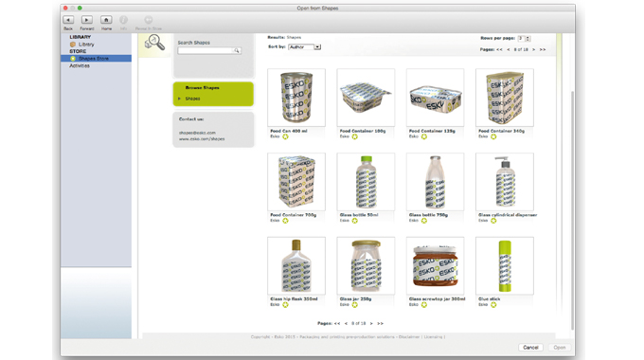Click the Search Shapes text field
This screenshot has width=644, height=360.
coord(206,50)
